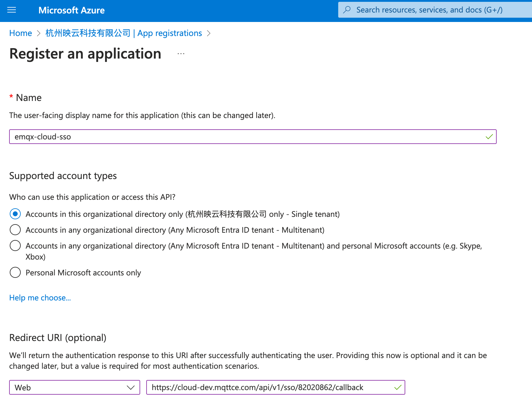Choose Any Microsoft Entra ID tenant Multitenant only

[15, 230]
